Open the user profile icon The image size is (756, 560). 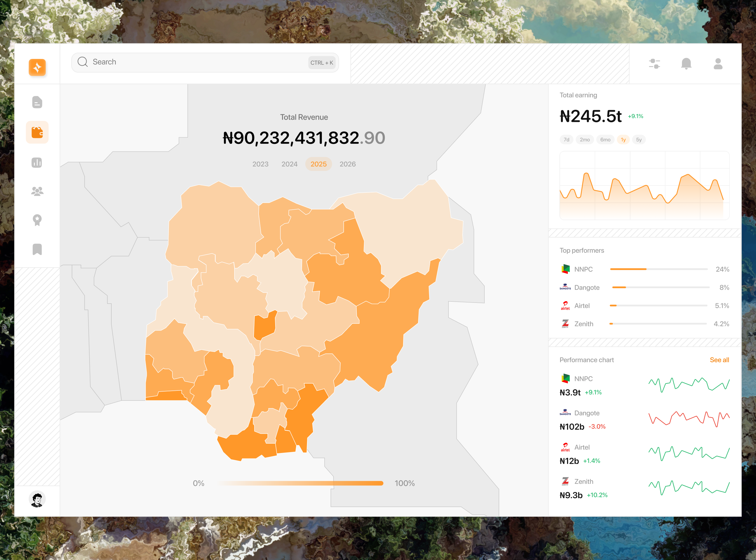point(718,64)
